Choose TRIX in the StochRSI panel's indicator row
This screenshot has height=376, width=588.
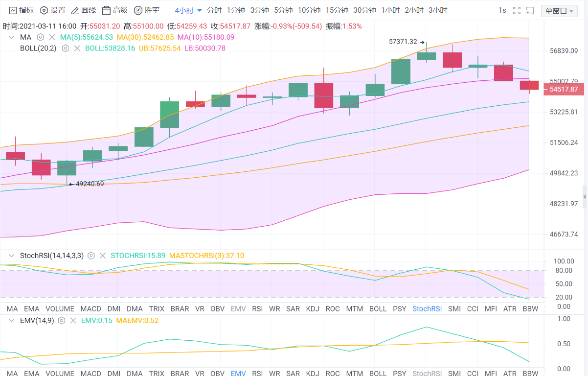(x=157, y=309)
